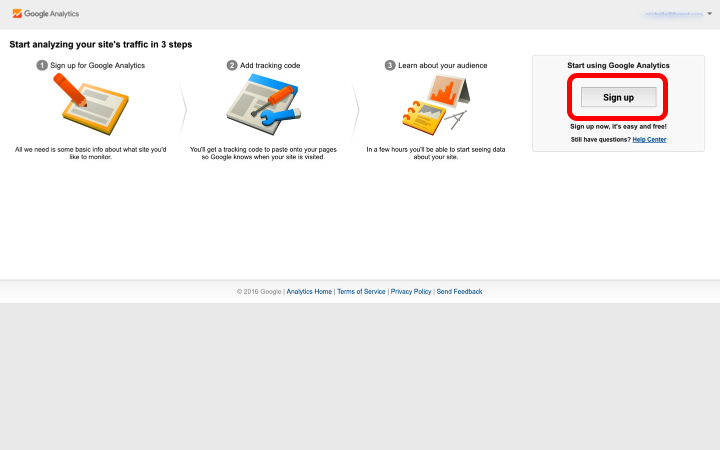
Task: Click the step 3 number badge
Action: pyautogui.click(x=390, y=65)
